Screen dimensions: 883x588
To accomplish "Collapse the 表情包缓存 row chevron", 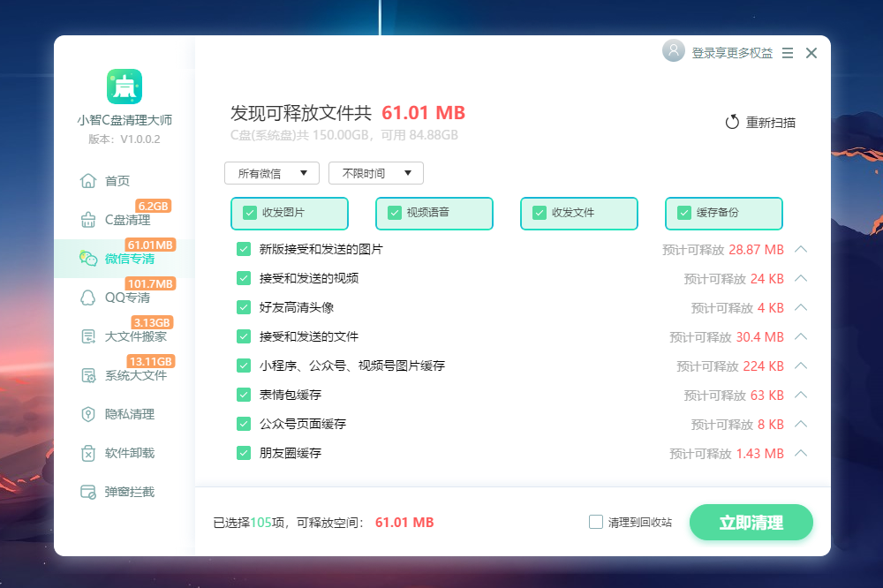I will coord(802,395).
